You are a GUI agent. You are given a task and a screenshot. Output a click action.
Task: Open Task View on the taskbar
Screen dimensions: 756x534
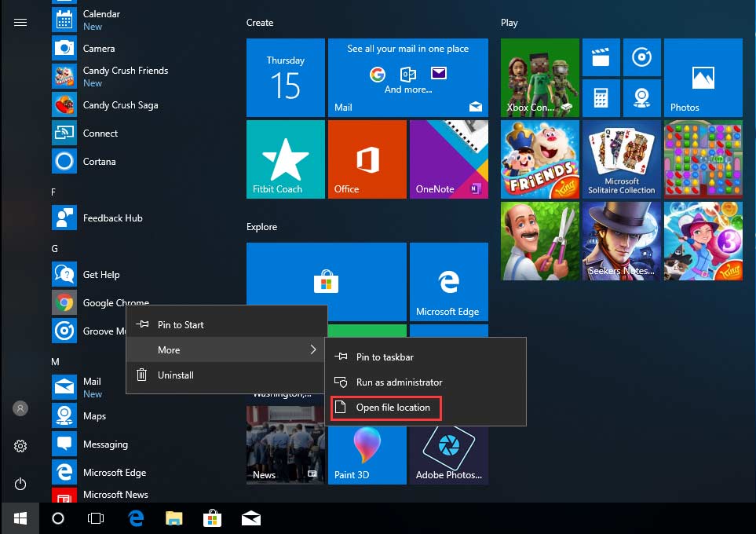click(96, 518)
